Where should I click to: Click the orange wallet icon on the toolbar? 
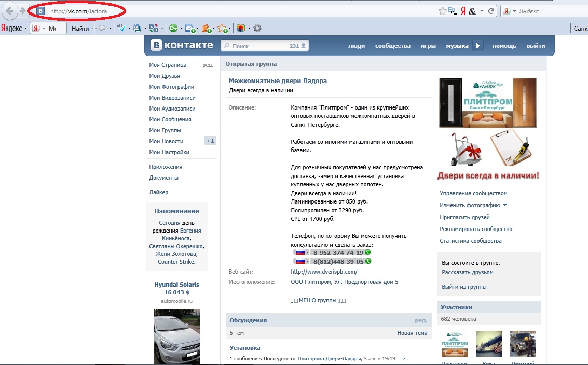[206, 29]
